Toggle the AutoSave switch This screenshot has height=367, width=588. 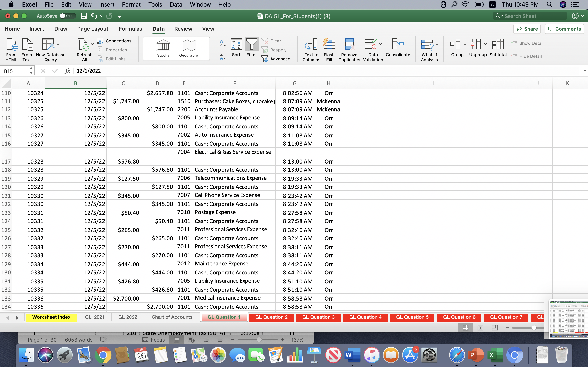[x=67, y=16]
